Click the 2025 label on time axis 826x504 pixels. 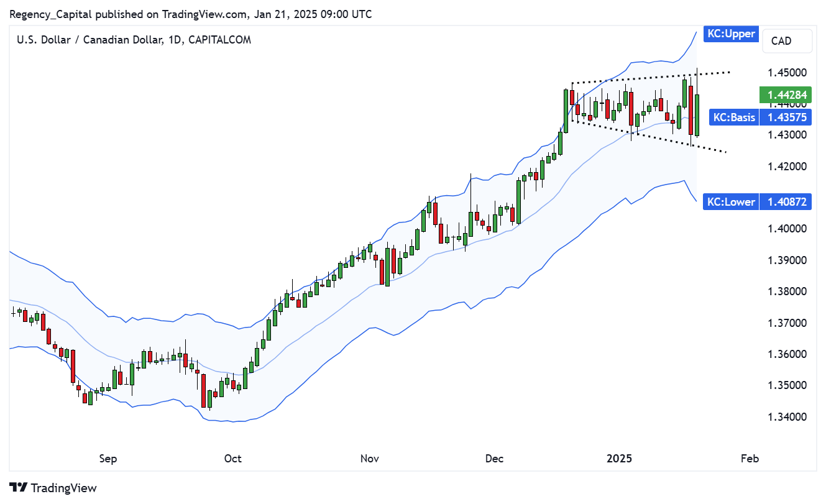(619, 459)
